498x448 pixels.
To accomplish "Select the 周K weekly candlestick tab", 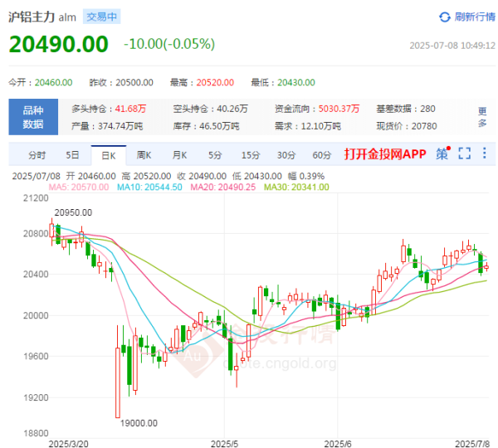I will pos(144,155).
